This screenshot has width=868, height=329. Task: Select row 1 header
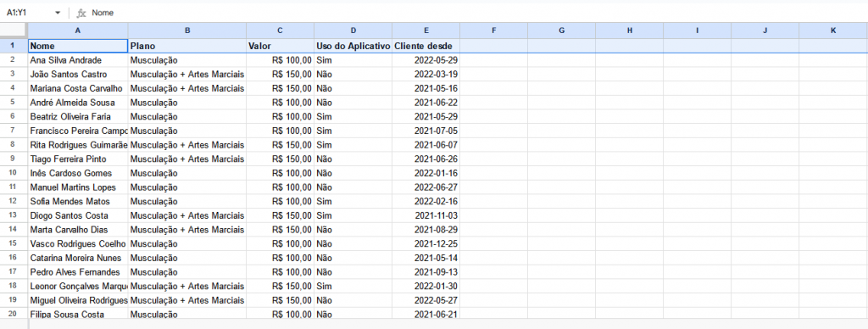(14, 46)
